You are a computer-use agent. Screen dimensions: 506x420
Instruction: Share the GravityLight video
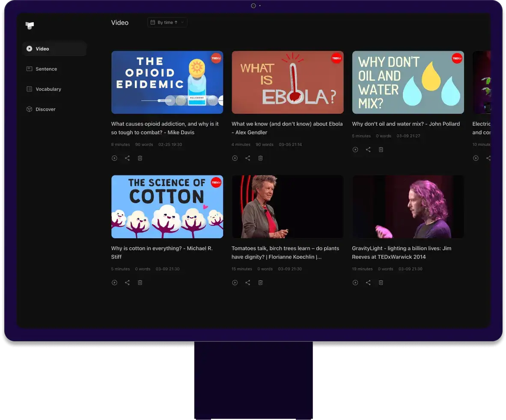[368, 283]
